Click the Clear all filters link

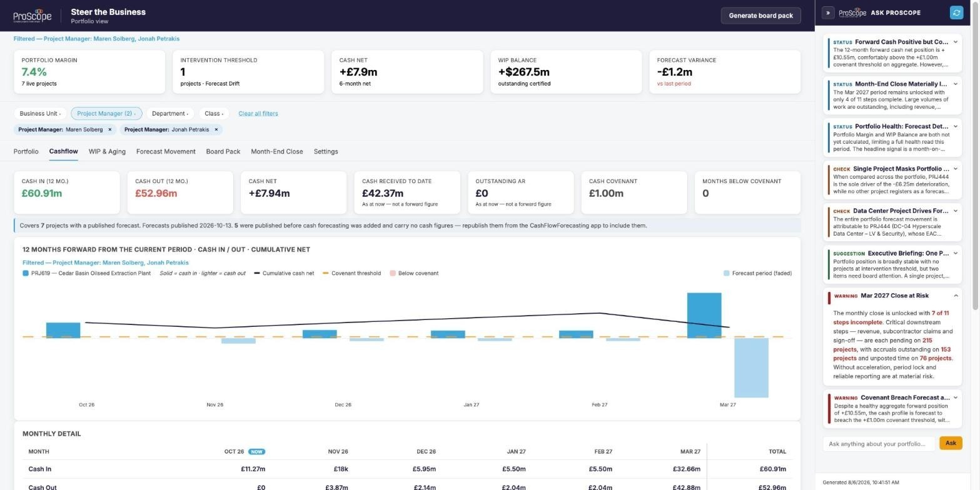(258, 114)
